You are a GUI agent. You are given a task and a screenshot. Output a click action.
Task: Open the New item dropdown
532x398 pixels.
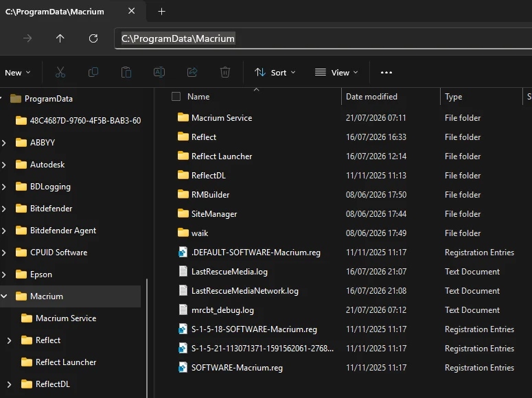pos(18,73)
